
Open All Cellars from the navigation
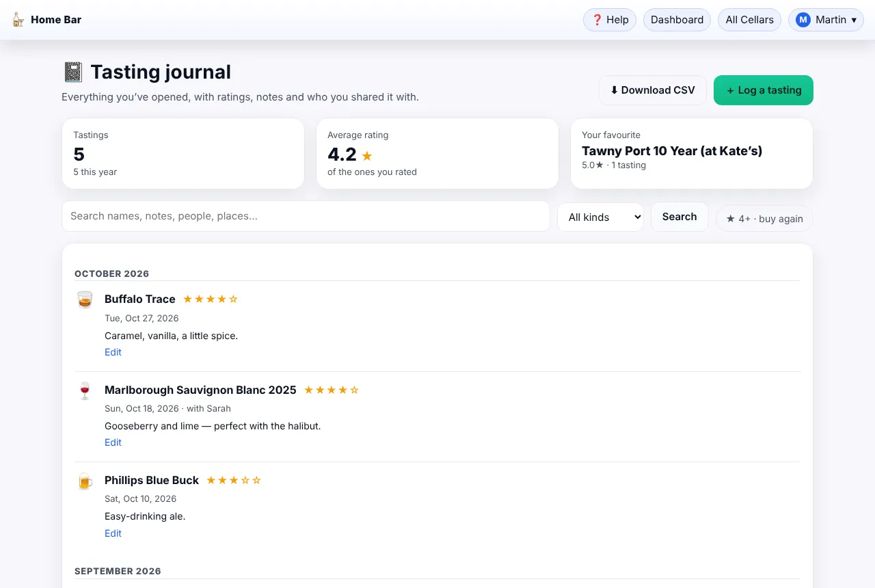(x=749, y=20)
